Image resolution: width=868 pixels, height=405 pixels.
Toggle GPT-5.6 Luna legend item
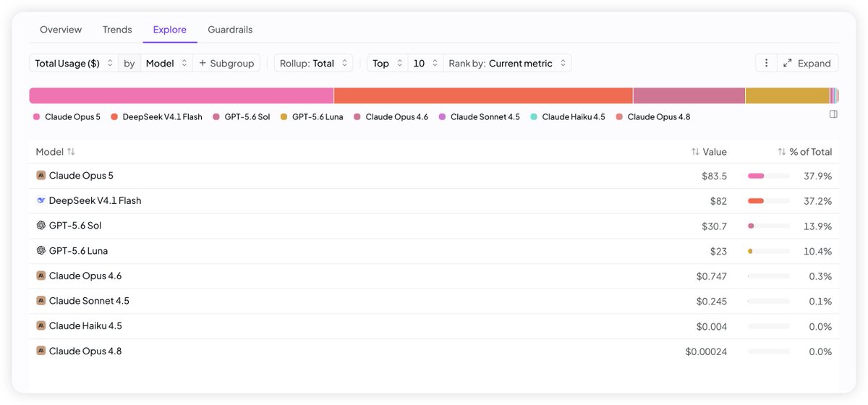click(x=312, y=116)
